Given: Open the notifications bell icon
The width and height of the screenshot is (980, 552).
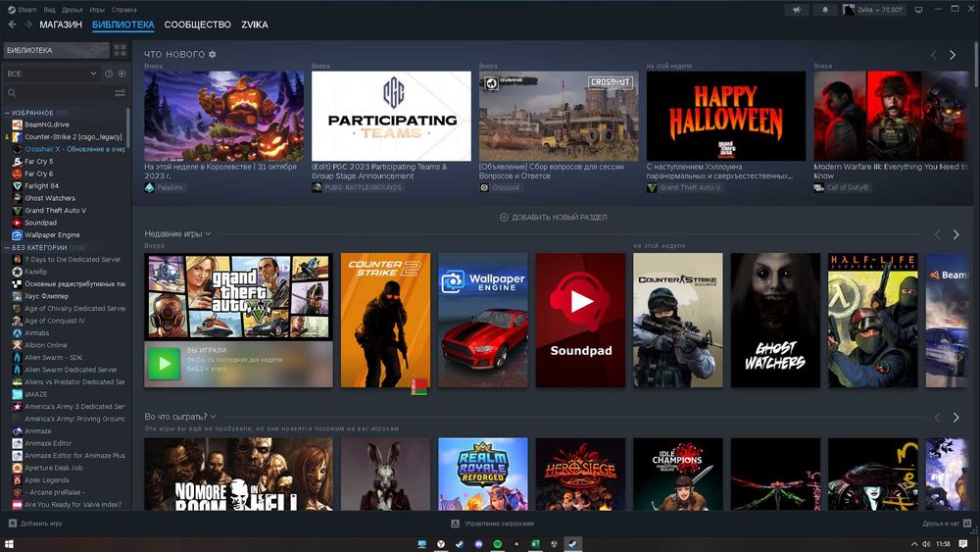Looking at the screenshot, I should [825, 10].
